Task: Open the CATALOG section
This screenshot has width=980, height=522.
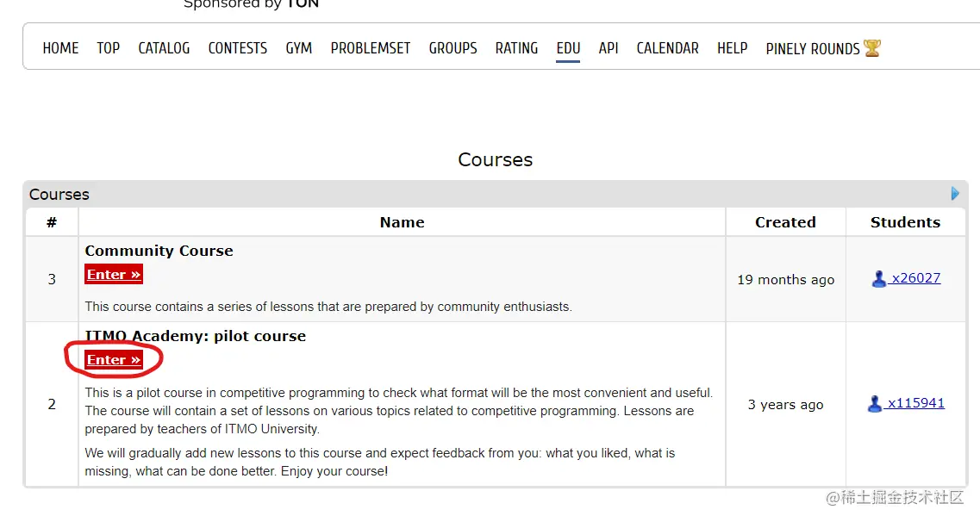Action: (164, 48)
